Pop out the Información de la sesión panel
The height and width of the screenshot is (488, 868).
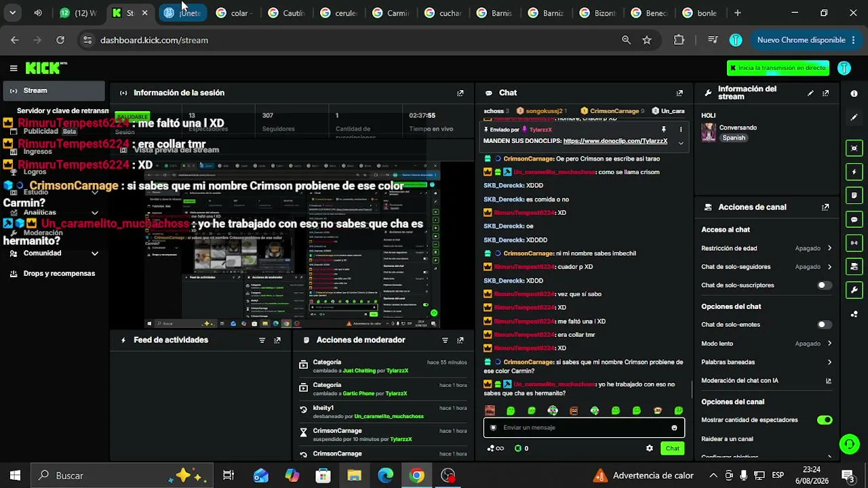coord(460,93)
